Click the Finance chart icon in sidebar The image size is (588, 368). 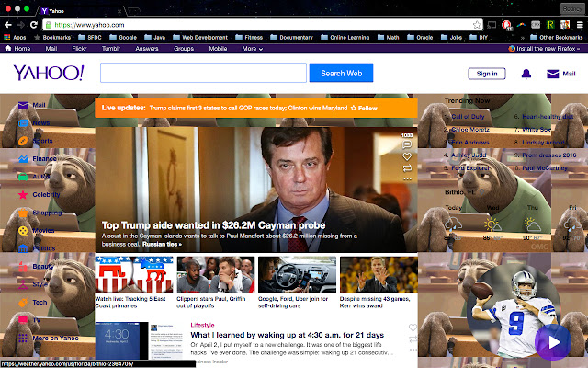click(x=23, y=159)
